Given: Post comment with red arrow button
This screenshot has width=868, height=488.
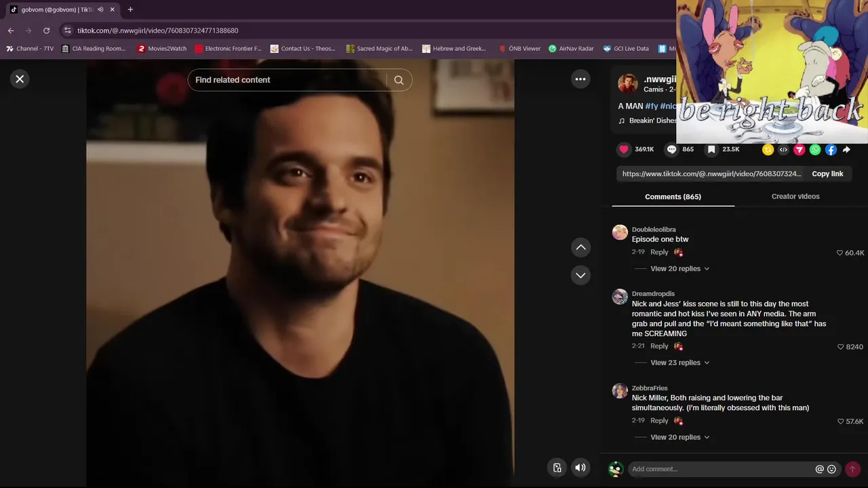Looking at the screenshot, I should [852, 469].
